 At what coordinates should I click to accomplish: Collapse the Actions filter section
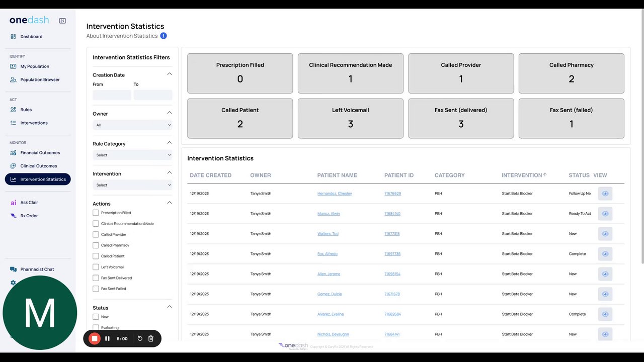click(169, 203)
